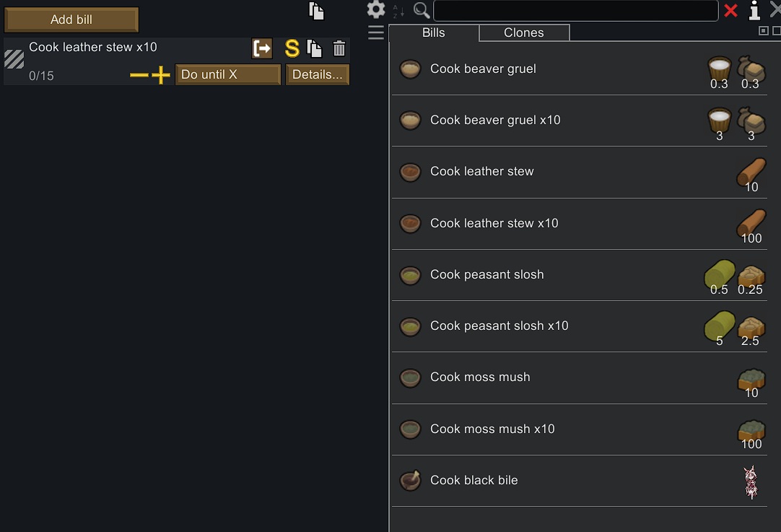Select Cook moss mush x10 recipe
Viewport: 781px width, 532px height.
tap(580, 429)
